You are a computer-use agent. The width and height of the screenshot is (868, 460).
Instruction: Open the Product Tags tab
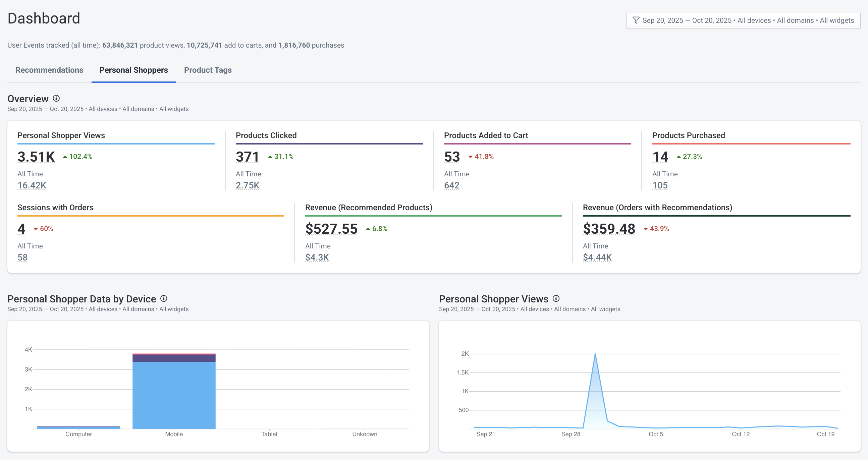(x=208, y=70)
